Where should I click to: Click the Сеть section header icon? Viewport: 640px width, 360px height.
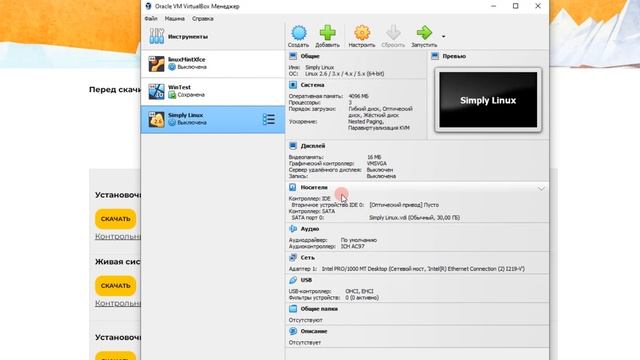point(293,258)
